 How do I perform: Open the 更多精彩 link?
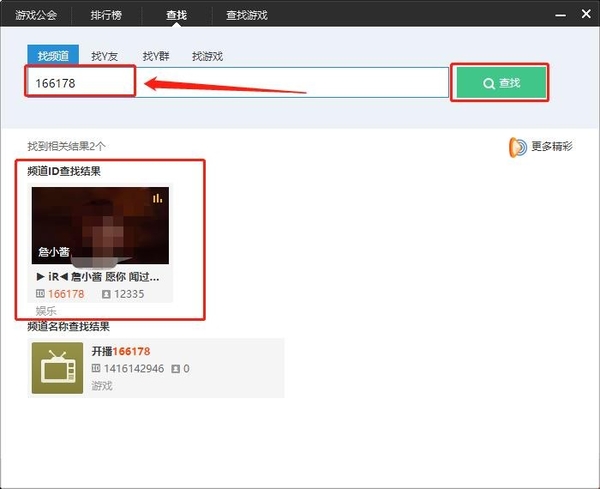point(552,146)
